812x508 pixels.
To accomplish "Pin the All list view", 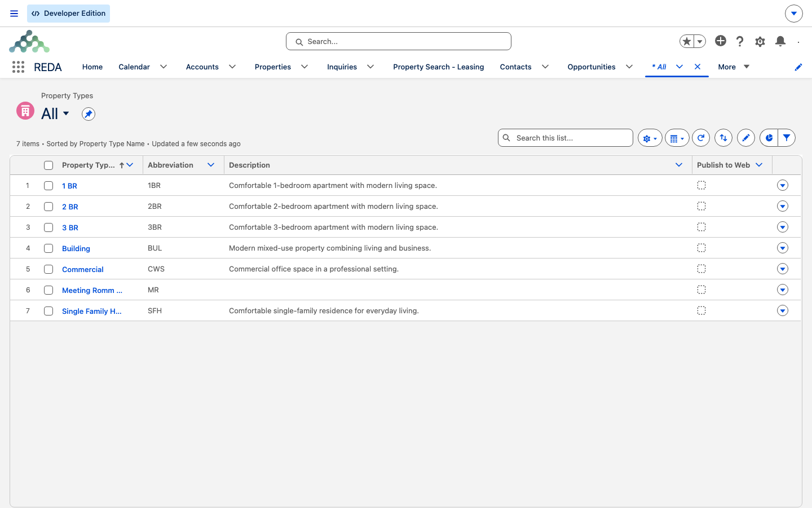I will click(x=88, y=114).
